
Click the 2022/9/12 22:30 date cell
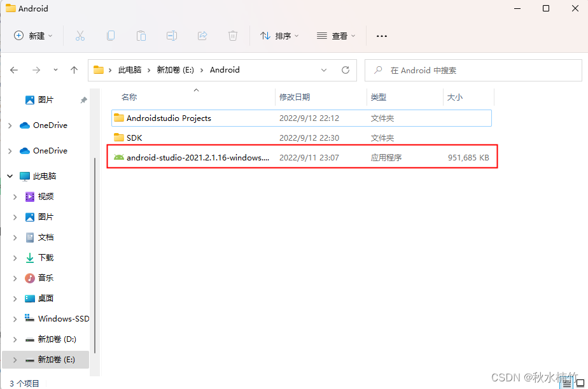(x=309, y=138)
